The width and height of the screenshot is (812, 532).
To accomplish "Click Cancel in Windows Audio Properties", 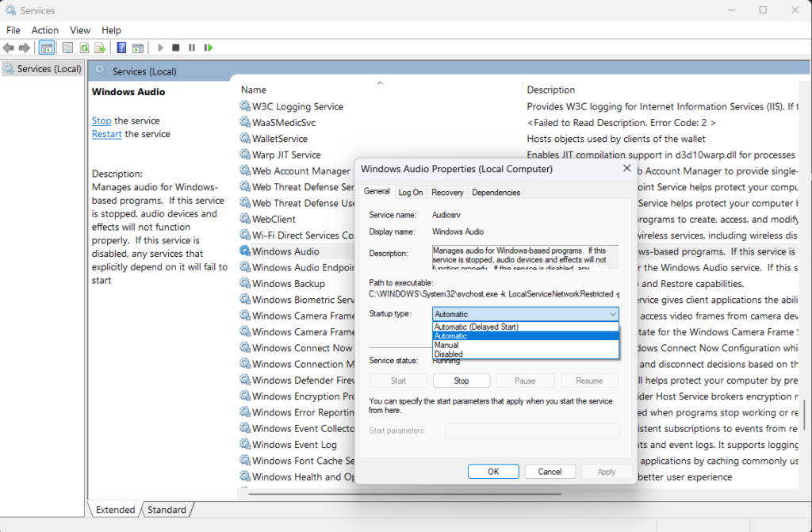I will coord(550,472).
